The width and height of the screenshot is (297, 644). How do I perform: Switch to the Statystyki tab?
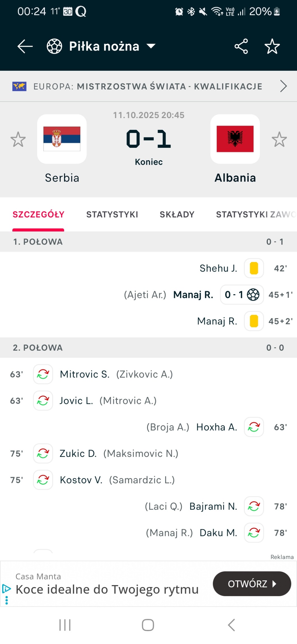click(x=112, y=215)
